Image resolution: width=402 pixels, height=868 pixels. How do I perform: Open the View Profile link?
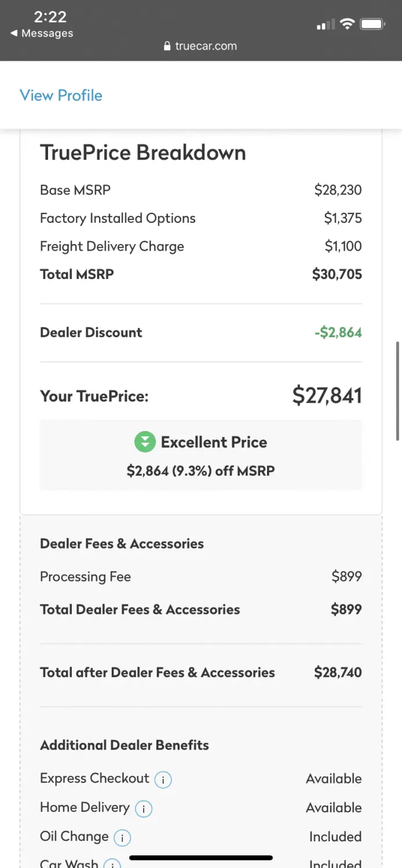click(61, 95)
